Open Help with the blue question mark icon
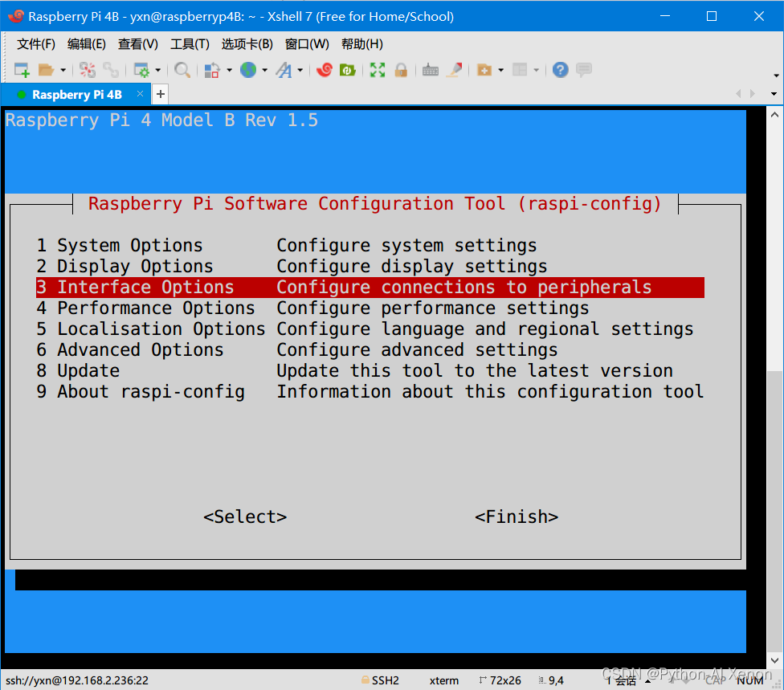This screenshot has height=690, width=784. pyautogui.click(x=561, y=70)
